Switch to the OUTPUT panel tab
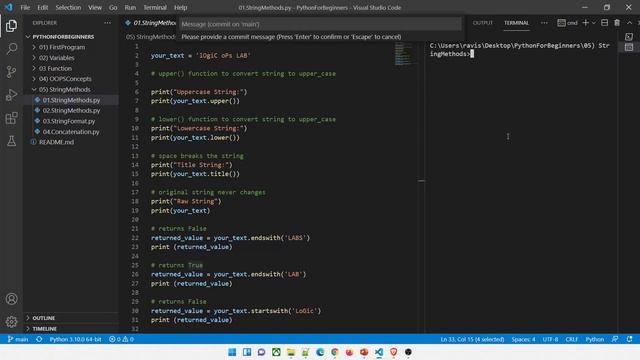The image size is (640, 360). click(x=482, y=23)
